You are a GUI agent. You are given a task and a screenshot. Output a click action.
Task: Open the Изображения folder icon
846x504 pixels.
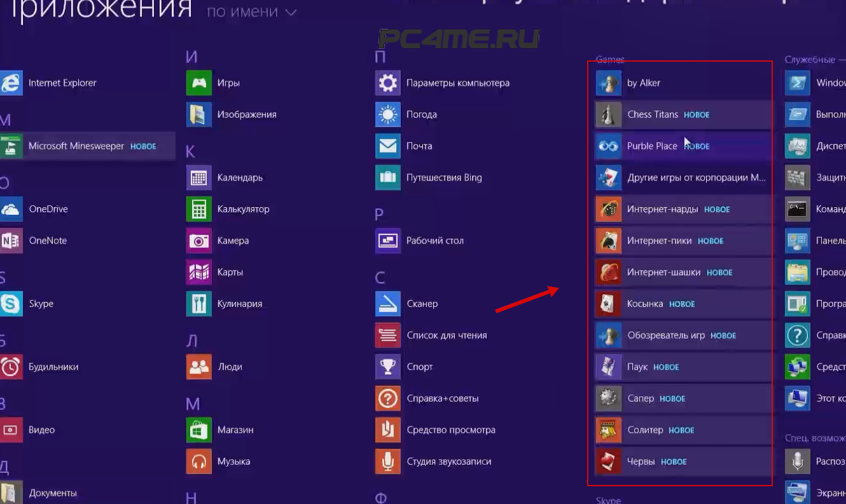click(199, 114)
